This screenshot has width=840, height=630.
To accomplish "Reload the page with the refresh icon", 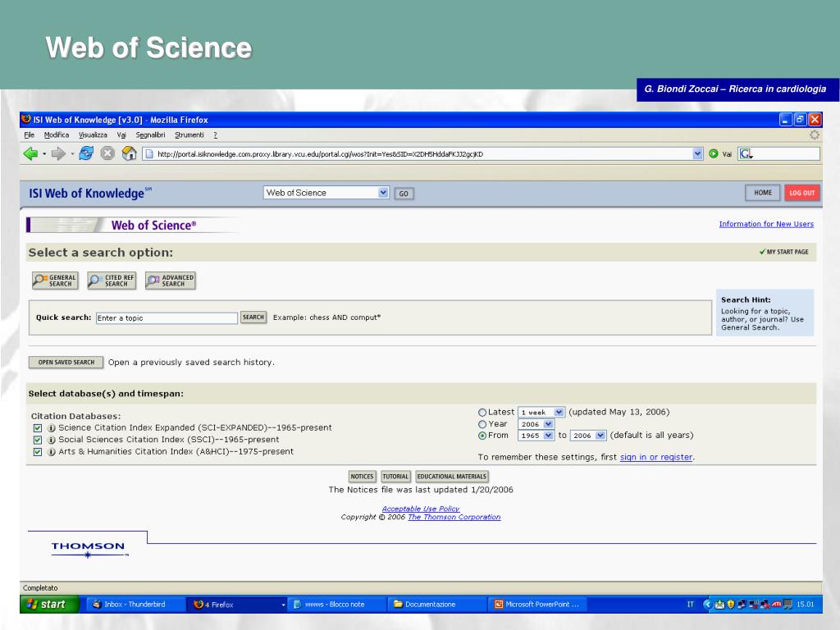I will coord(86,153).
